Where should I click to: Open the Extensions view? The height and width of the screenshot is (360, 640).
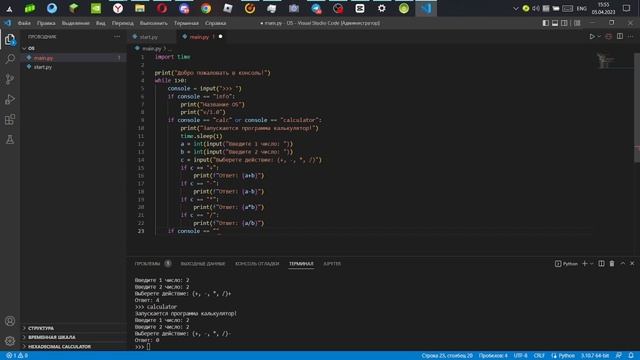(x=10, y=119)
